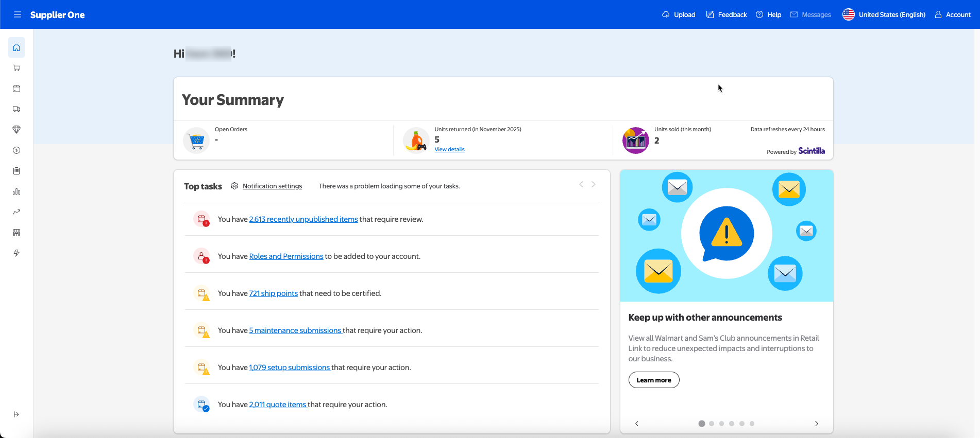Expand the sidebar using the bottom arrow icon
Screen dimensions: 980x438
pyautogui.click(x=16, y=414)
